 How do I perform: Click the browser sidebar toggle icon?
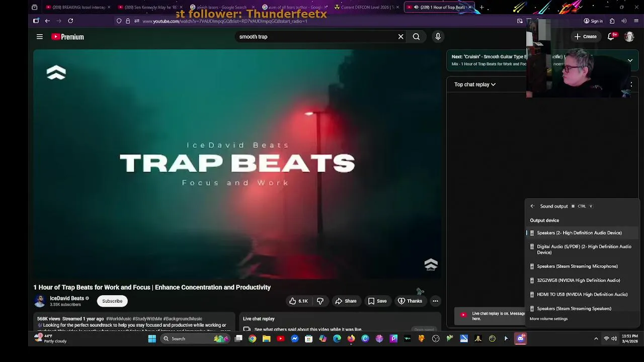tap(36, 21)
